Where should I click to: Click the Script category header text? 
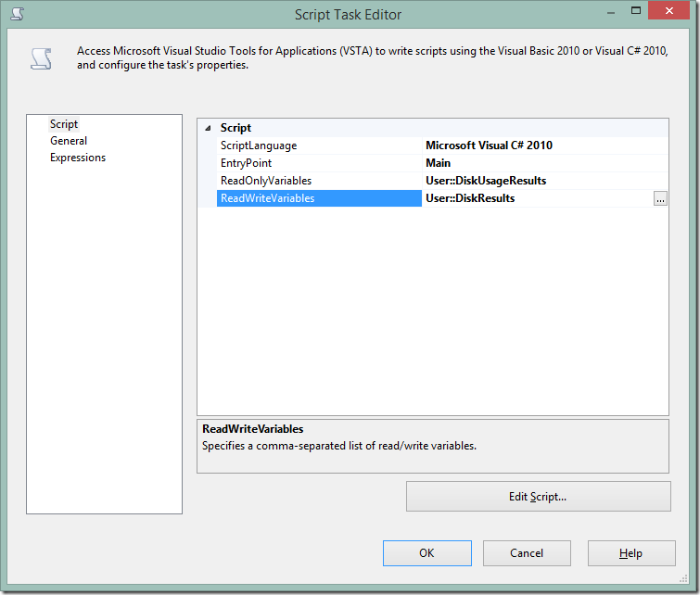click(x=235, y=128)
